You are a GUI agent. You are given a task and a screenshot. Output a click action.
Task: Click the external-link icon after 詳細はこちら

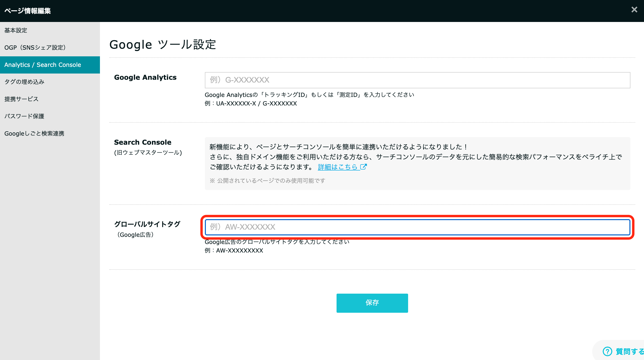tap(364, 167)
